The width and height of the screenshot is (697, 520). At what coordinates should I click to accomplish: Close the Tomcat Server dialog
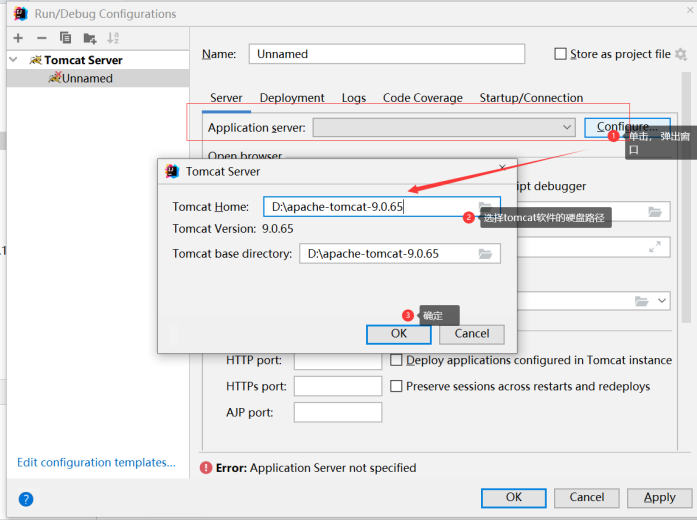(502, 168)
